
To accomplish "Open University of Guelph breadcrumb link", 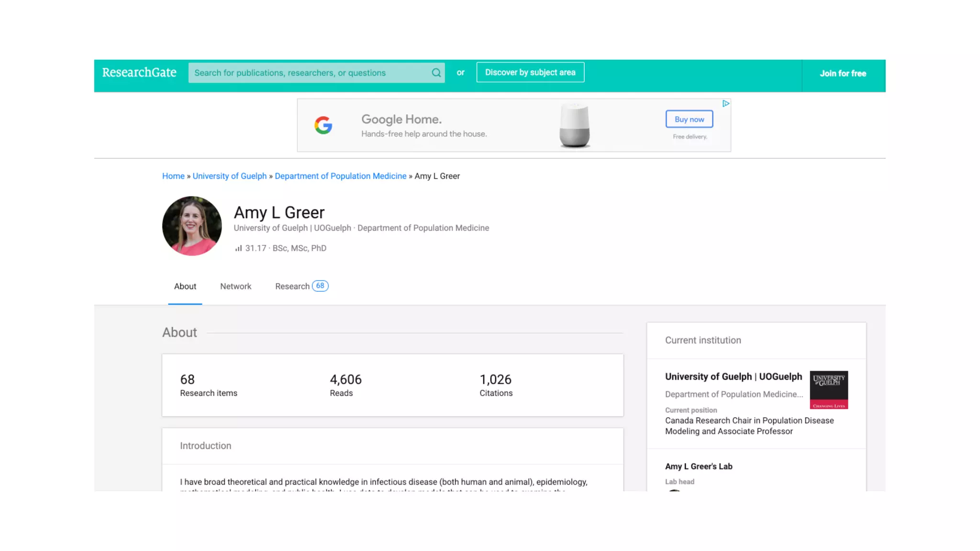I will [230, 176].
